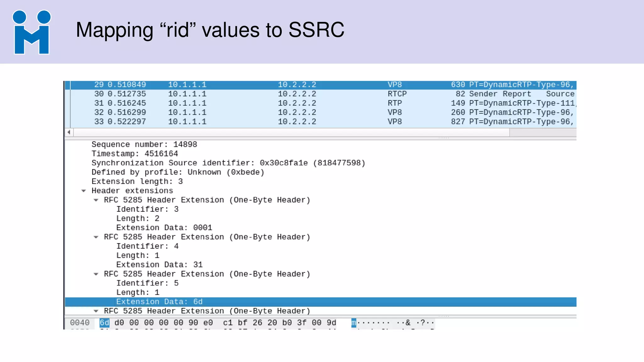The image size is (644, 362).
Task: Select Defined by profile: Unknown (0xbede)
Action: [x=178, y=173]
